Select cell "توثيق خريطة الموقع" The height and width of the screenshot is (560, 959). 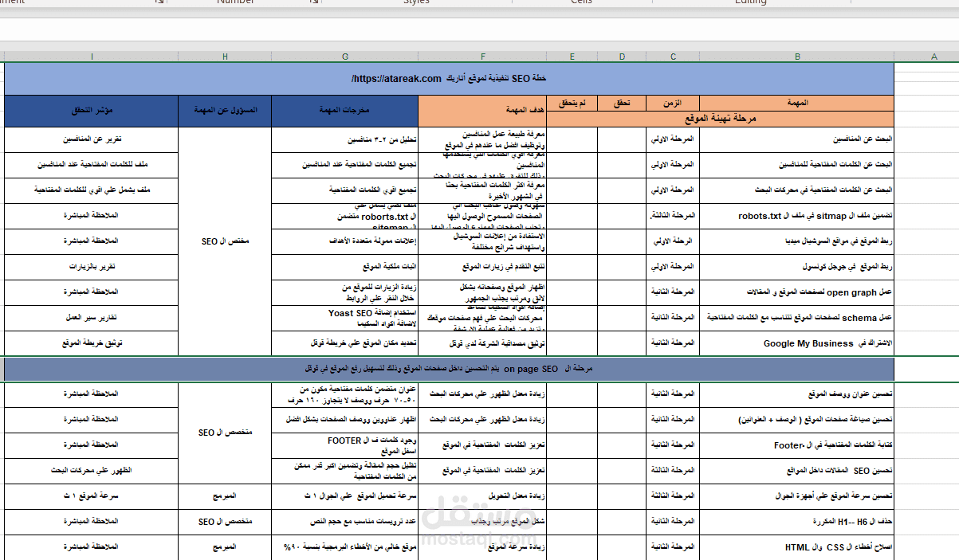[92, 343]
